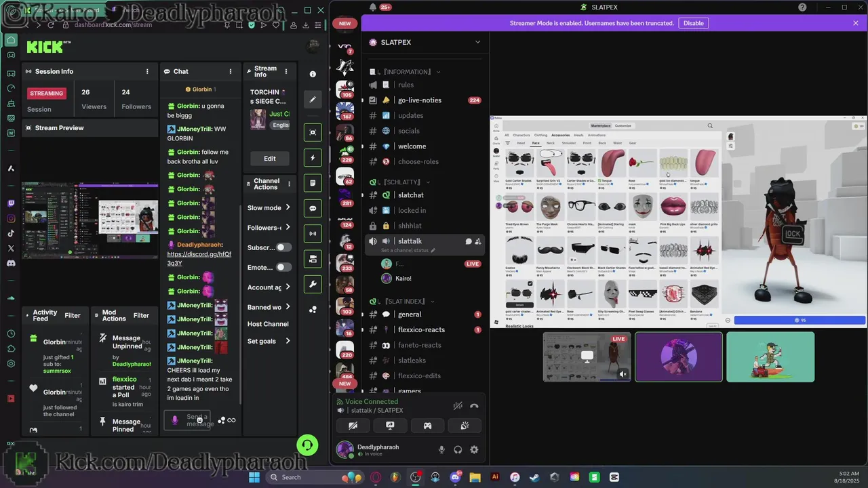Viewport: 868px width, 488px height.
Task: Click the Twitch icon in browser sidebar
Action: pyautogui.click(x=11, y=203)
